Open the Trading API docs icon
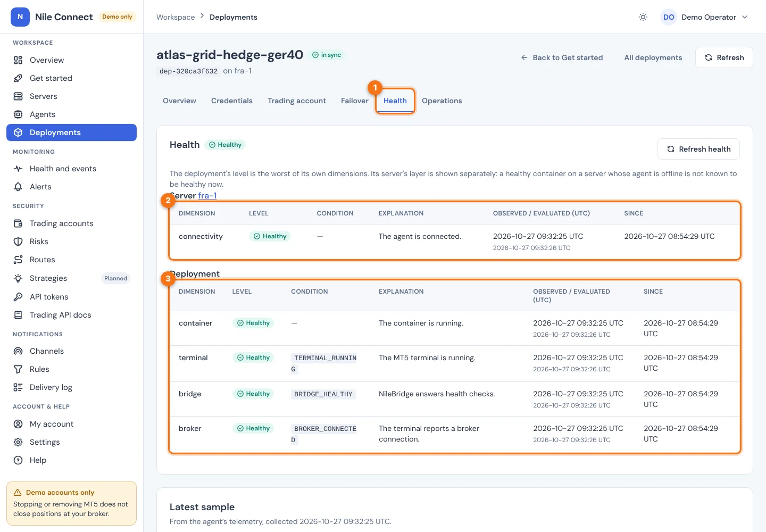766x532 pixels. (x=18, y=315)
